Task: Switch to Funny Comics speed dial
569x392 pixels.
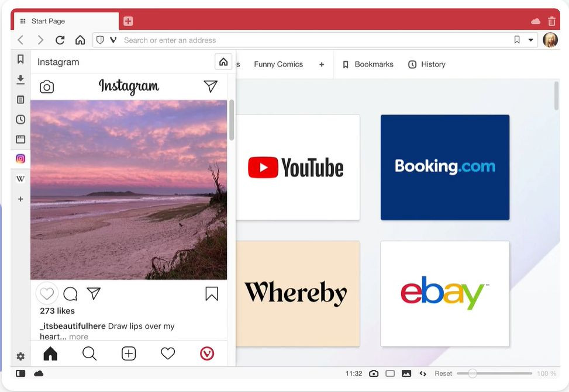Action: coord(278,64)
